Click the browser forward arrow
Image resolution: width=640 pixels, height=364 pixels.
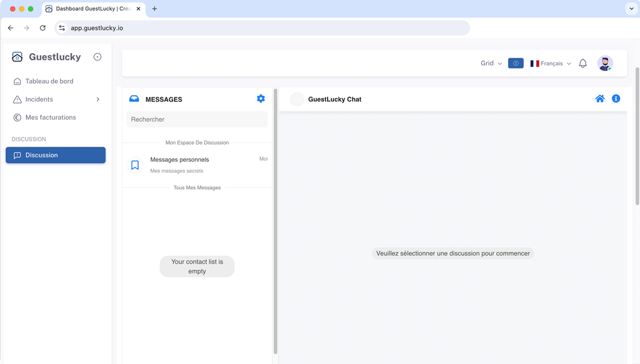26,28
